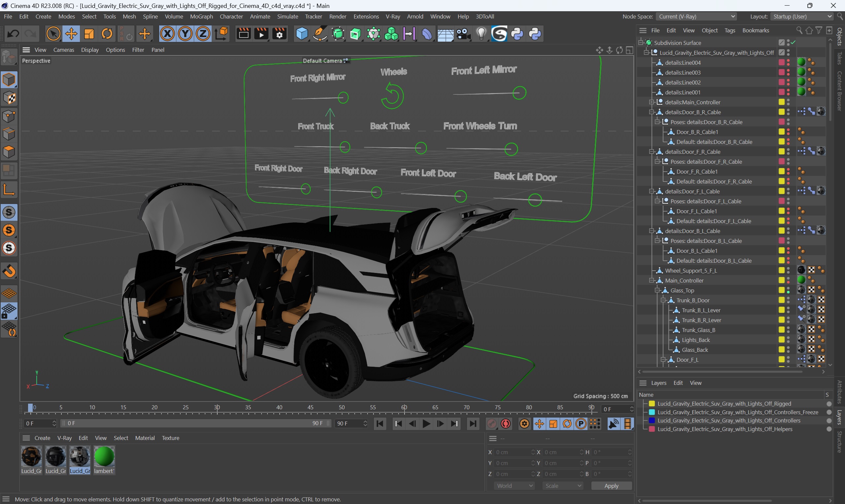Click the green Extrude generator icon

click(x=355, y=34)
